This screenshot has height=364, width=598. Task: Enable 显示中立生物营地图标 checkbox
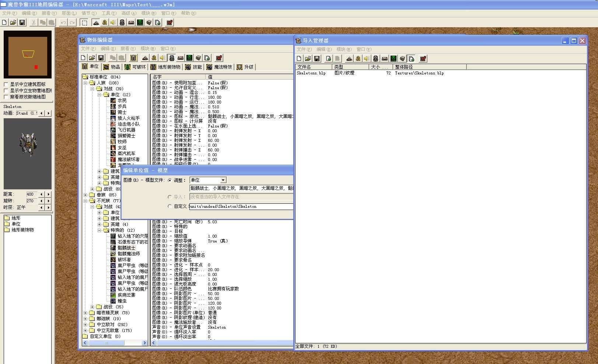(6, 91)
